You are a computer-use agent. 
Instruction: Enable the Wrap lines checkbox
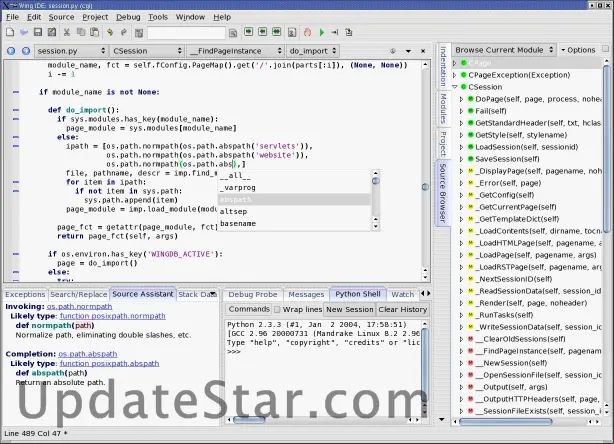(x=275, y=310)
